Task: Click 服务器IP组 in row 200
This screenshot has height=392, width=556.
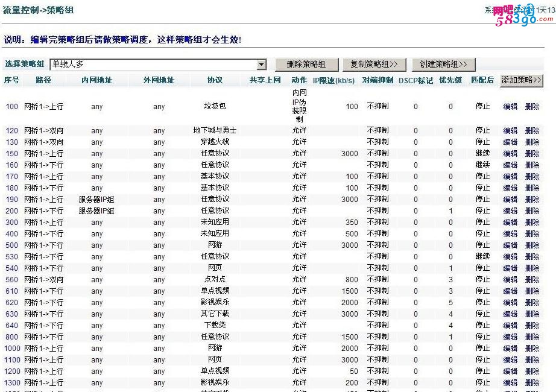Action: (96, 210)
